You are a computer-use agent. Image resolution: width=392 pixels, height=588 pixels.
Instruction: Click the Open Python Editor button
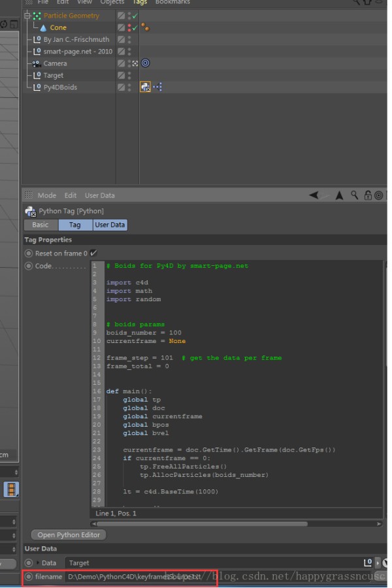69,534
